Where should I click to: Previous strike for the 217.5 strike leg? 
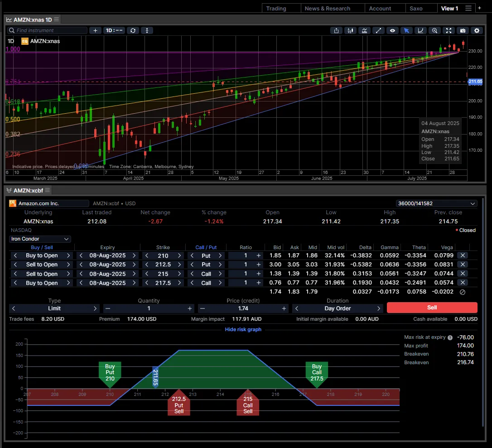coord(146,283)
